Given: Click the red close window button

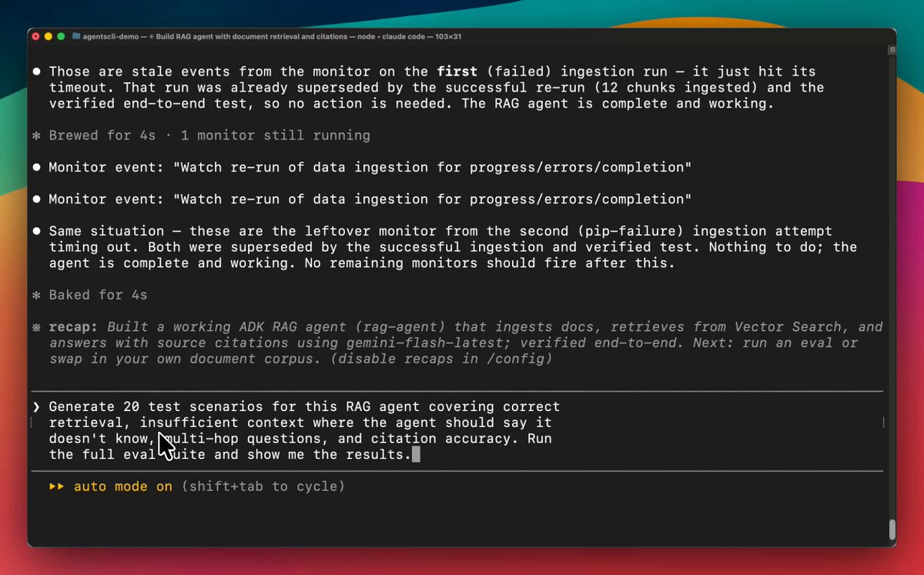Looking at the screenshot, I should click(36, 36).
